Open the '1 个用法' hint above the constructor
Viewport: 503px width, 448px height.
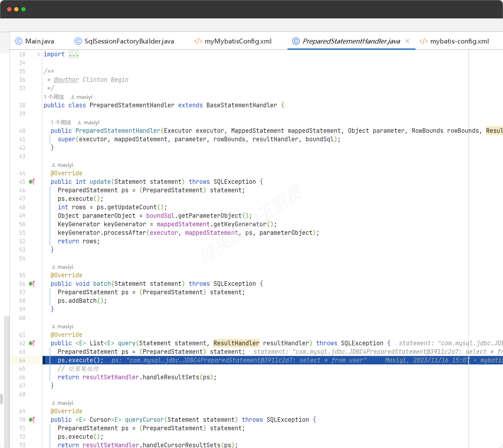[x=61, y=122]
